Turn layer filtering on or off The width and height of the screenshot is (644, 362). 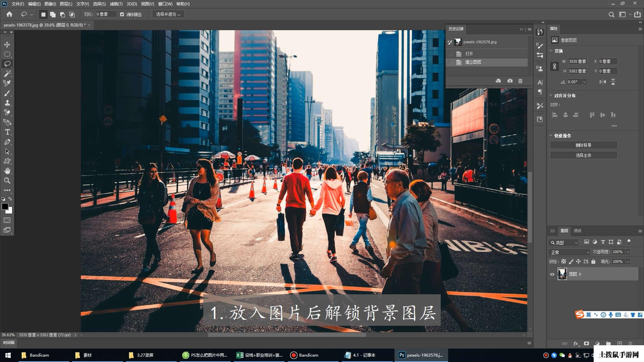[x=629, y=241]
